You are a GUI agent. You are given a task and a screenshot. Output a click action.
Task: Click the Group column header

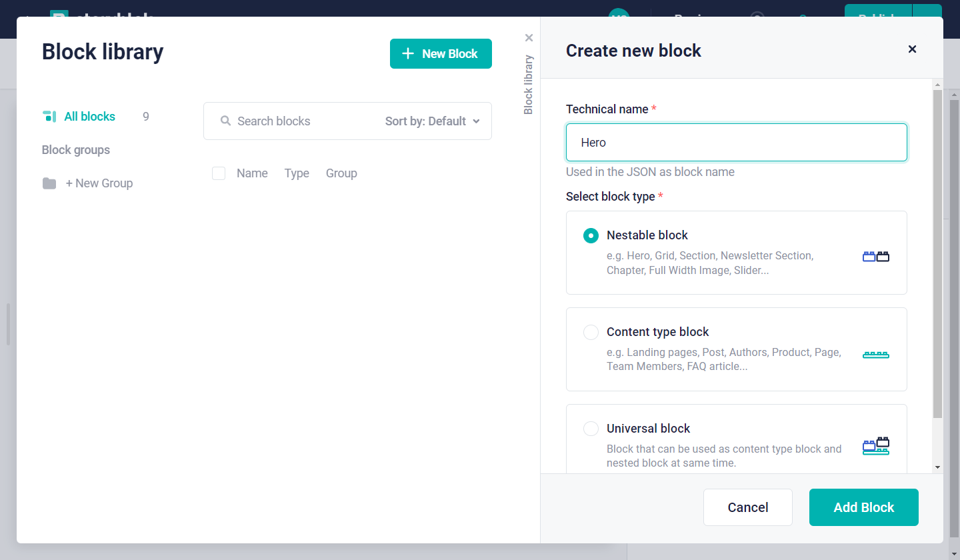tap(341, 173)
